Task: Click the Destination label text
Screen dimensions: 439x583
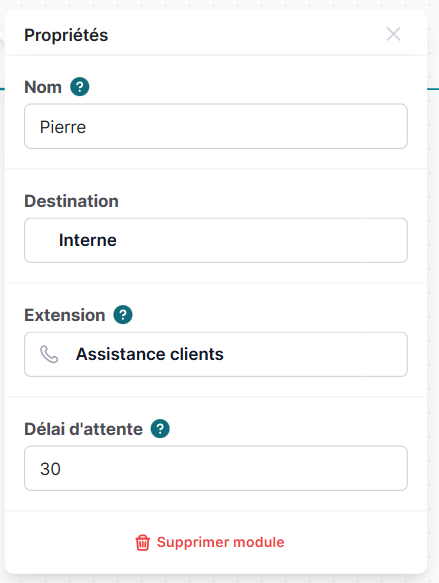Action: pos(71,201)
